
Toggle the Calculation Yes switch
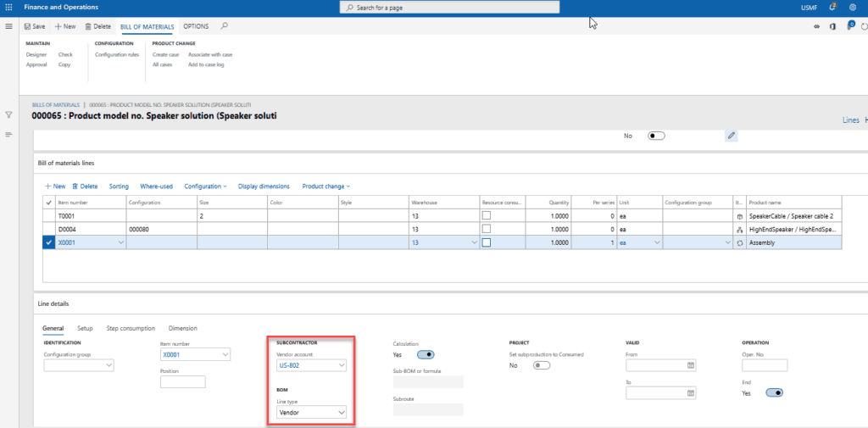(426, 354)
